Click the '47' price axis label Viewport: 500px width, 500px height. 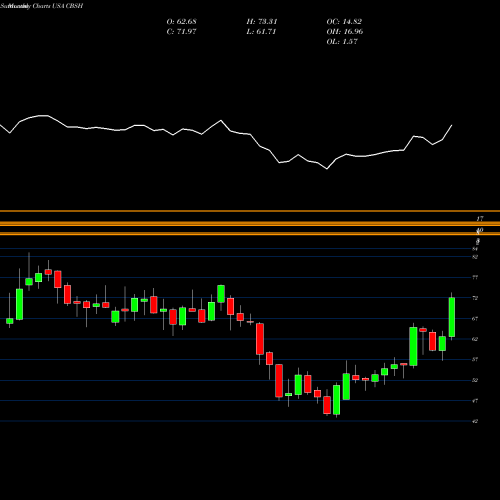[475, 401]
